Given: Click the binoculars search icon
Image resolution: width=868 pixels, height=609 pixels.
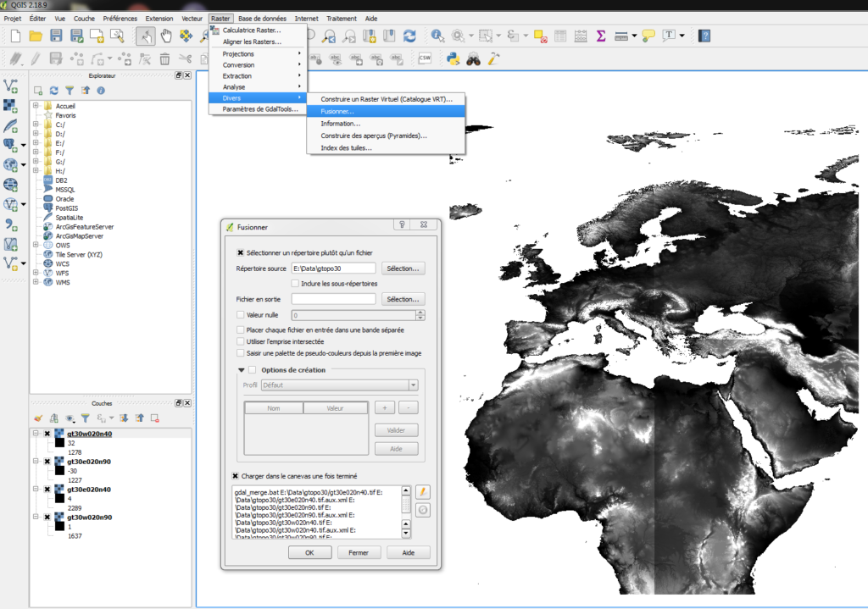Looking at the screenshot, I should coord(473,59).
